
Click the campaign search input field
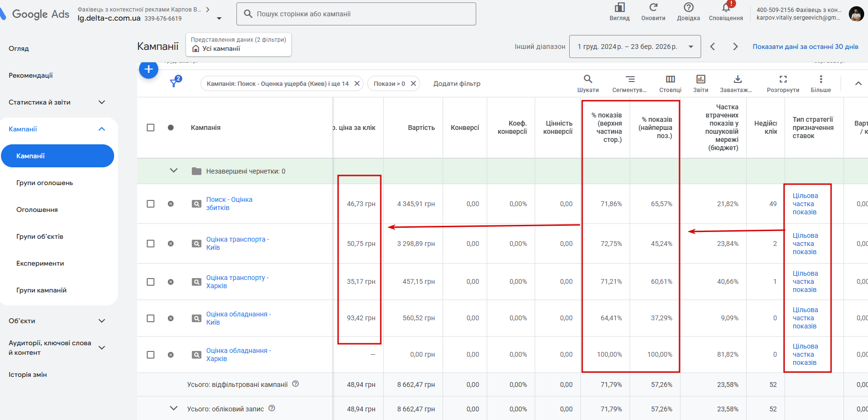pos(356,14)
